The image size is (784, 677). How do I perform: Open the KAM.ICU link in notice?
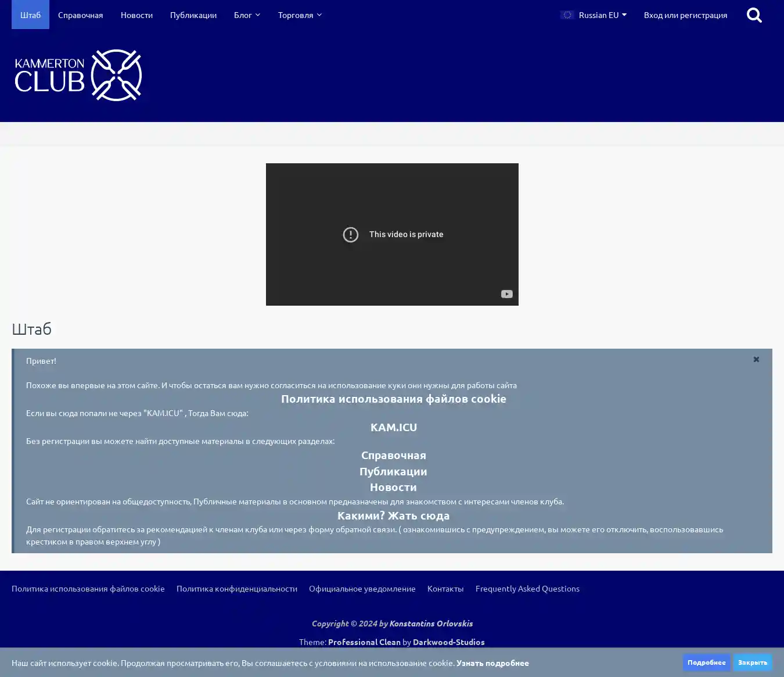(393, 427)
